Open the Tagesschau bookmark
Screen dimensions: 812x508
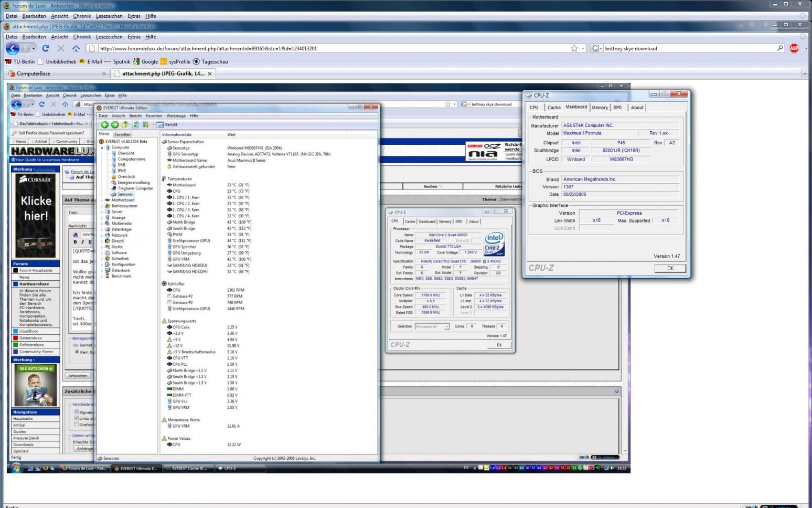click(x=210, y=61)
